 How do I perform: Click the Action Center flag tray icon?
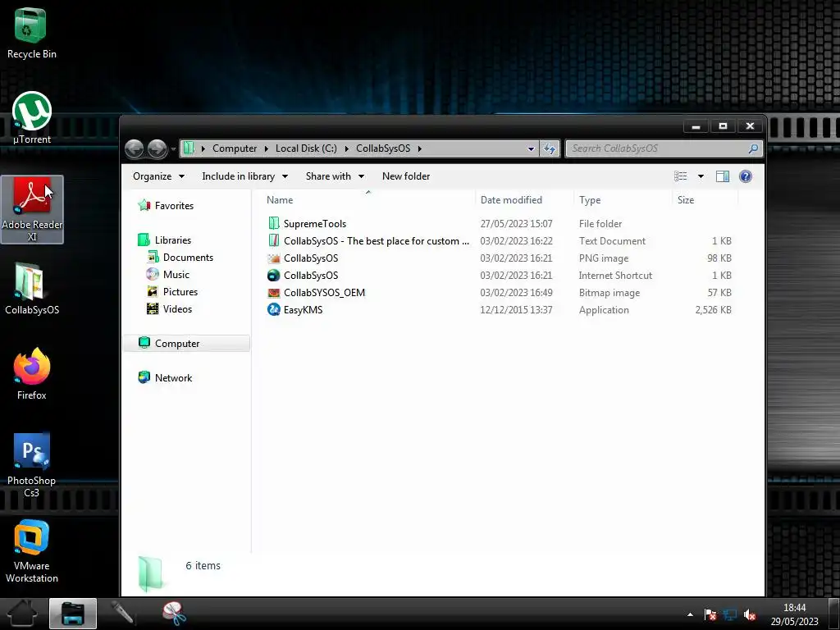(x=710, y=614)
